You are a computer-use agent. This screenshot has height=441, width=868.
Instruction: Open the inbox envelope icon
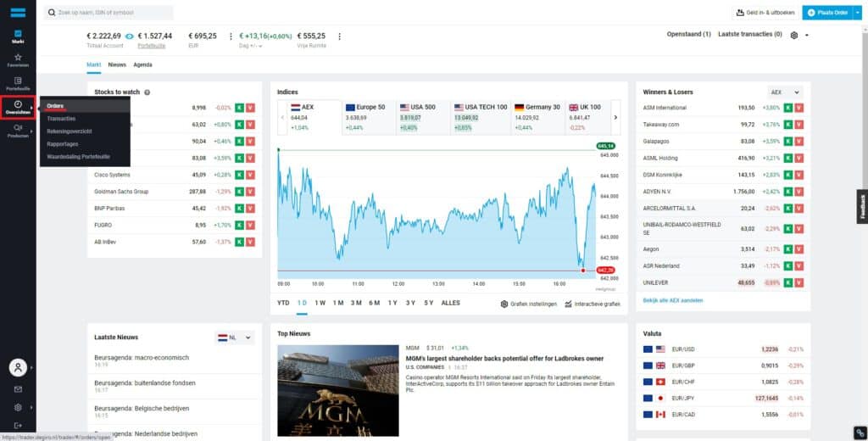point(18,389)
